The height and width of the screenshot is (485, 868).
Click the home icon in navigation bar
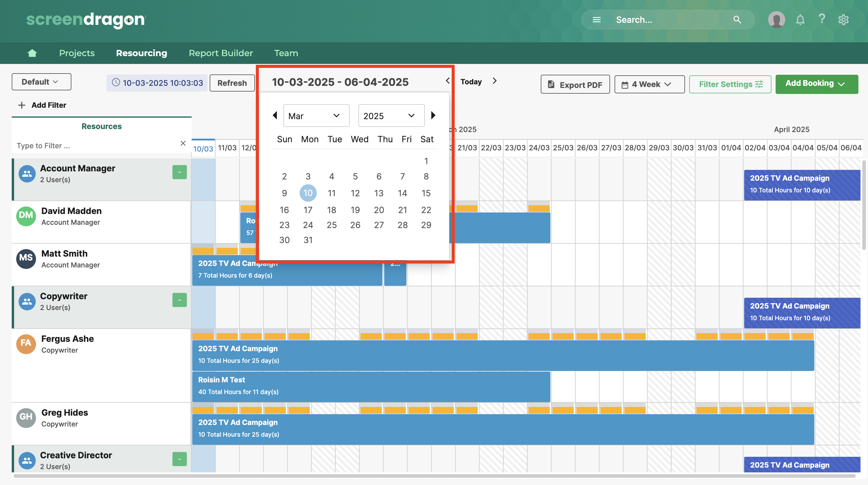[32, 53]
